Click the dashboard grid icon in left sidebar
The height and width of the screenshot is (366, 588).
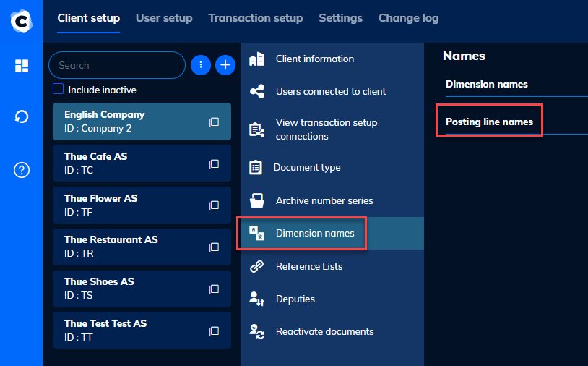click(x=22, y=66)
